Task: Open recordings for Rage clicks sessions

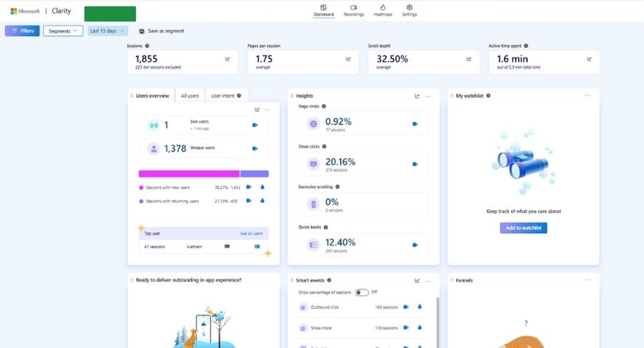Action: [415, 124]
